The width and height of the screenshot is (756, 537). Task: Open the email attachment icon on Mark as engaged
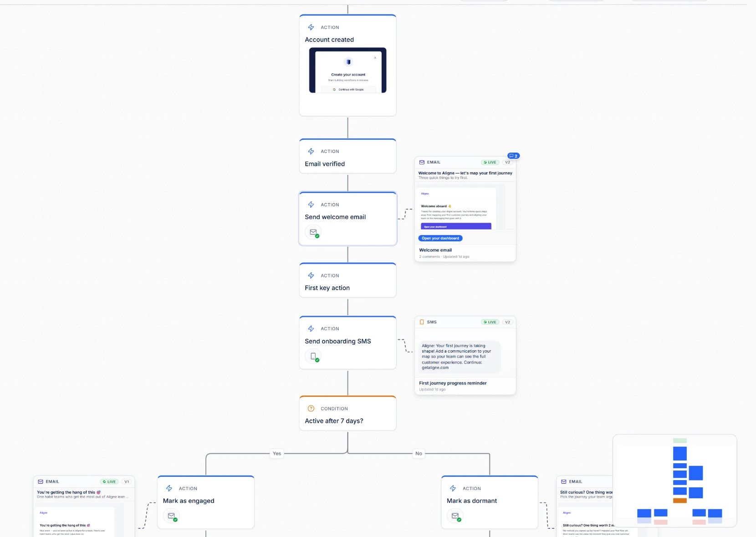172,516
